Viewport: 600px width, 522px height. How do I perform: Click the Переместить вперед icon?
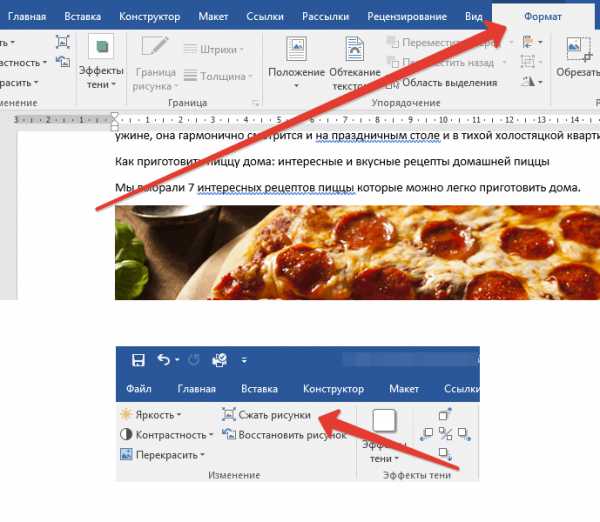(x=393, y=42)
